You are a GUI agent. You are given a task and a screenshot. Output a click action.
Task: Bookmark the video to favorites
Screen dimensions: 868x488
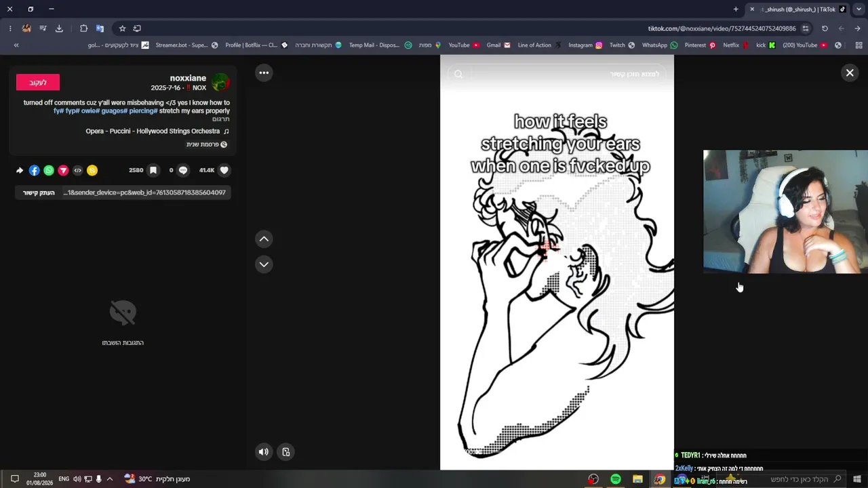tap(153, 170)
